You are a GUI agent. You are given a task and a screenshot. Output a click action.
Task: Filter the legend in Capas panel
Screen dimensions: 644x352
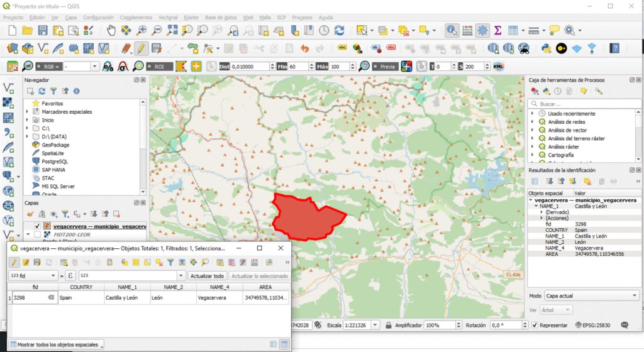[x=65, y=214]
